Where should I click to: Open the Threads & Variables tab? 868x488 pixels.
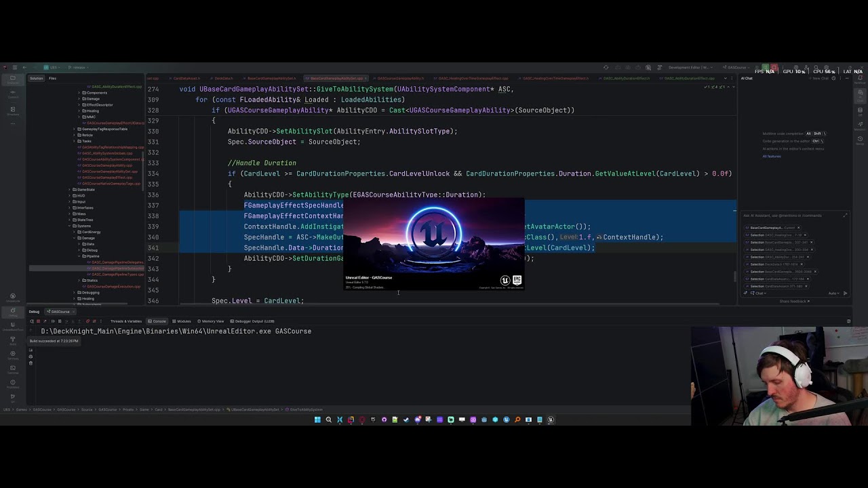point(126,321)
